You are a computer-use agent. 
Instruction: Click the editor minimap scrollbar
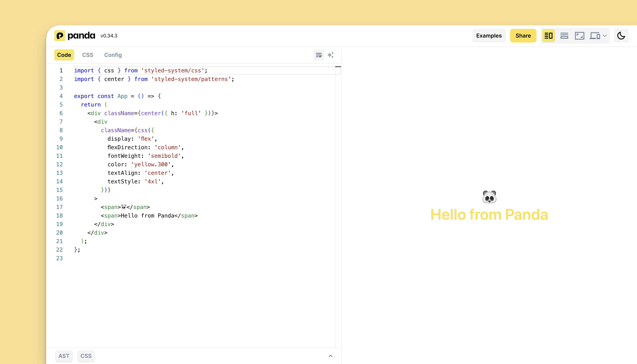pos(338,207)
